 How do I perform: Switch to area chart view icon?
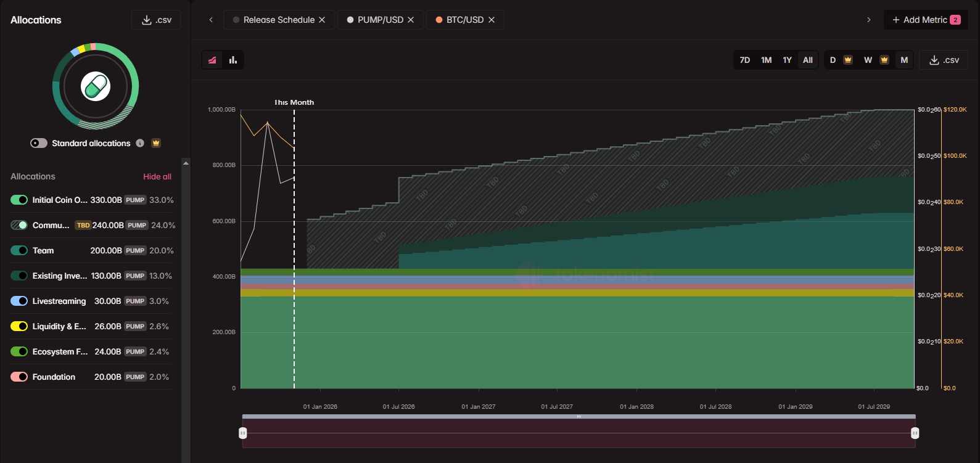(212, 60)
